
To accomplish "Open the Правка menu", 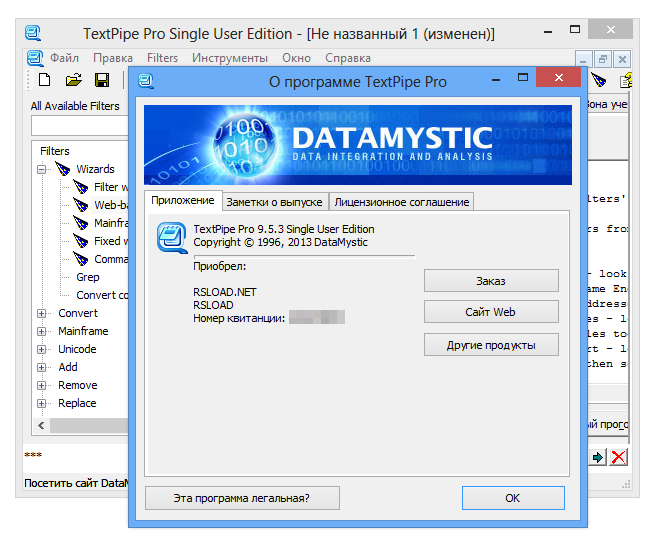I will (x=113, y=58).
